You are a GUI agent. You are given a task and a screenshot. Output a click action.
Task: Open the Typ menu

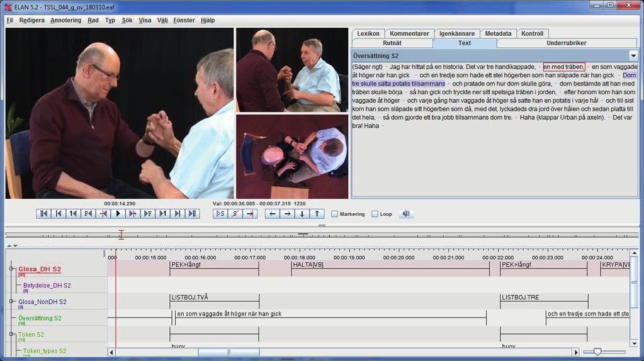point(110,20)
